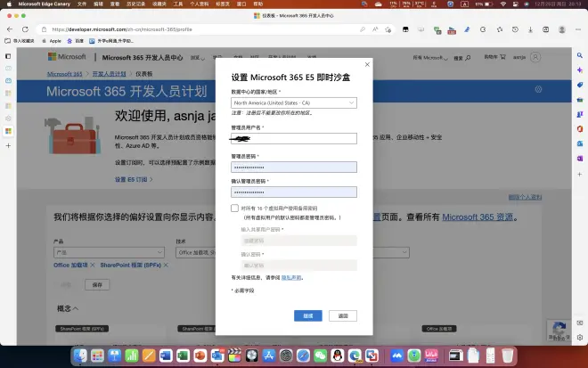This screenshot has height=368, width=588.
Task: Click the read aloud (A) icon in the address bar
Action: tap(375, 29)
